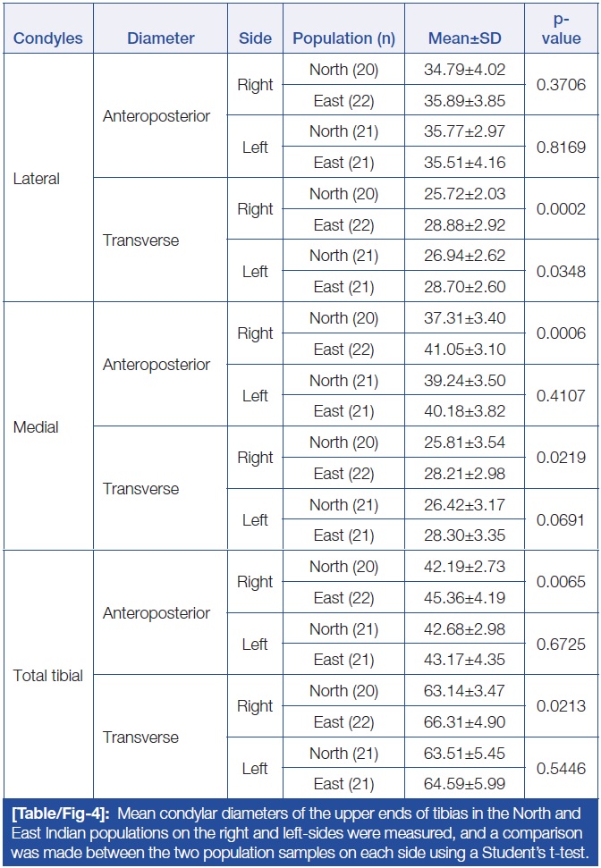The height and width of the screenshot is (868, 601).
Task: Select the 41.05±3.10 mean cell
Action: click(464, 350)
